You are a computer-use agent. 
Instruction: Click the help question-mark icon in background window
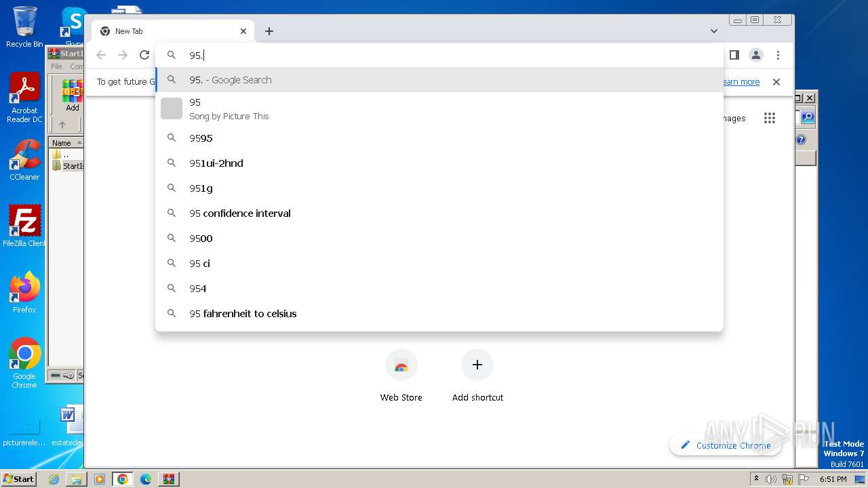pyautogui.click(x=801, y=140)
